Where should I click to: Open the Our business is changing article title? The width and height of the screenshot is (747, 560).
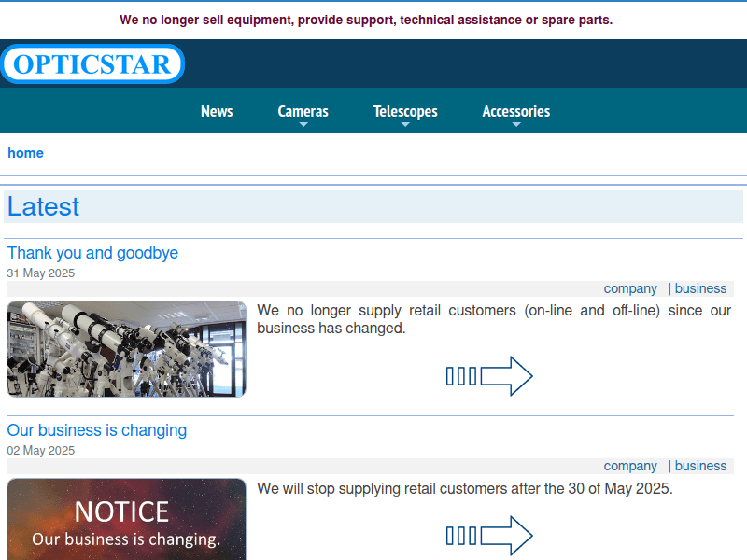tap(97, 430)
